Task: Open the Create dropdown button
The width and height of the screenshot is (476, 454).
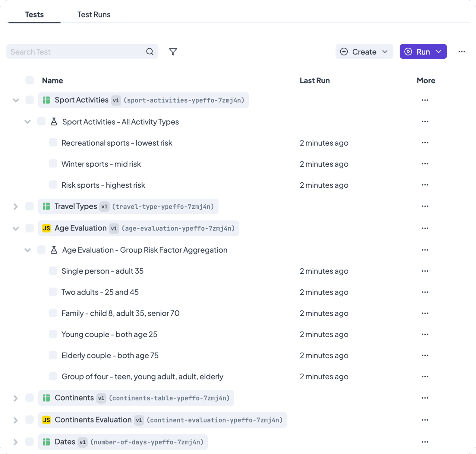Action: [x=364, y=52]
